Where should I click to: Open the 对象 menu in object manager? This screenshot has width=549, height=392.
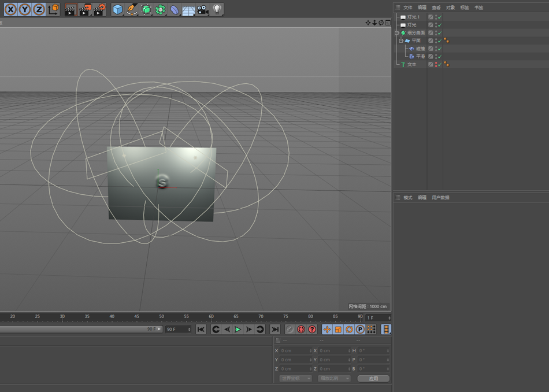[450, 8]
